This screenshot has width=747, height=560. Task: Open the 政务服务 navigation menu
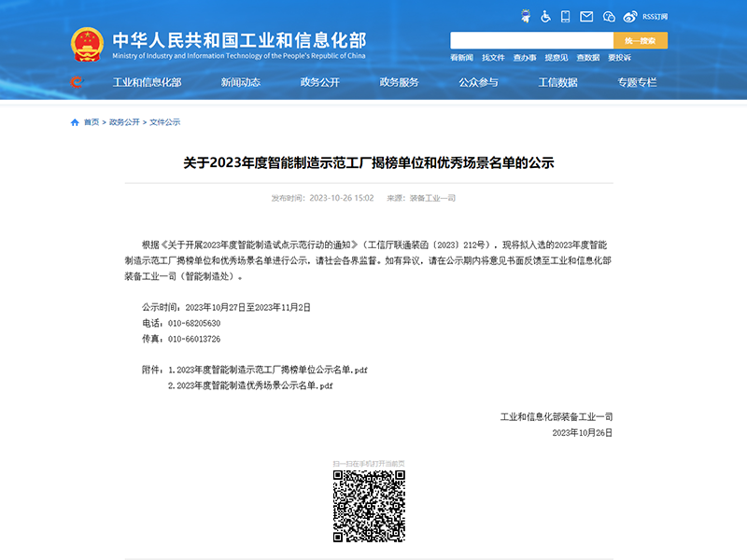coord(399,82)
